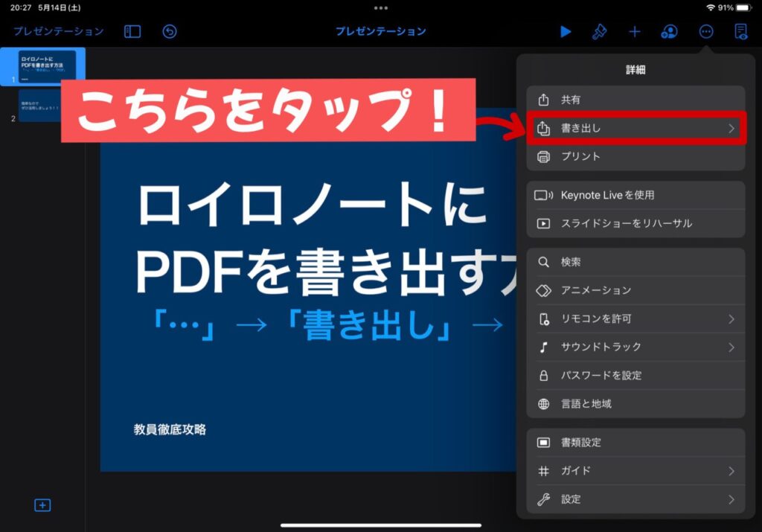Viewport: 762px width, 532px height.
Task: Expand 設定 chevron arrow
Action: pos(731,499)
